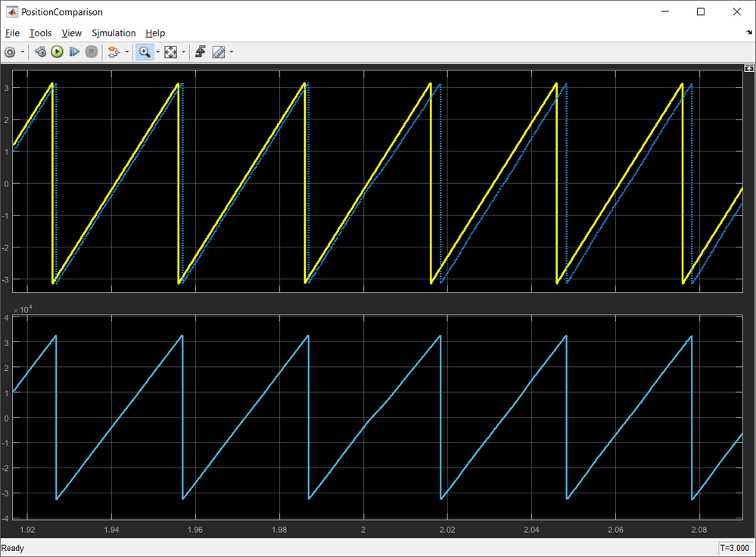The width and height of the screenshot is (756, 557).
Task: Expand the block highlight dropdown arrow
Action: click(x=127, y=52)
